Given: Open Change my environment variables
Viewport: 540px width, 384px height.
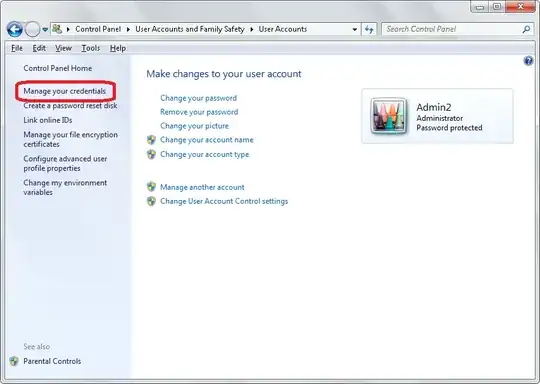Looking at the screenshot, I should point(65,188).
